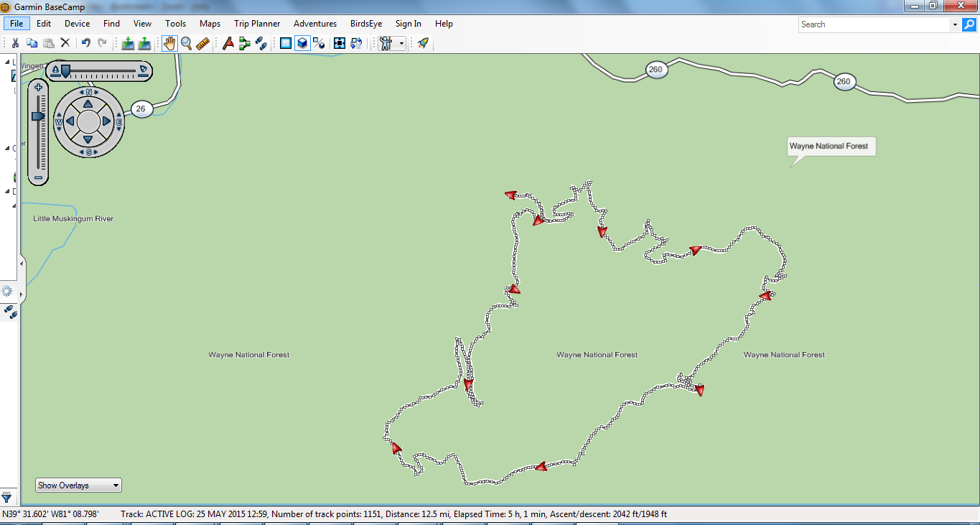Click the Delete X icon
This screenshot has width=980, height=525.
click(x=65, y=43)
